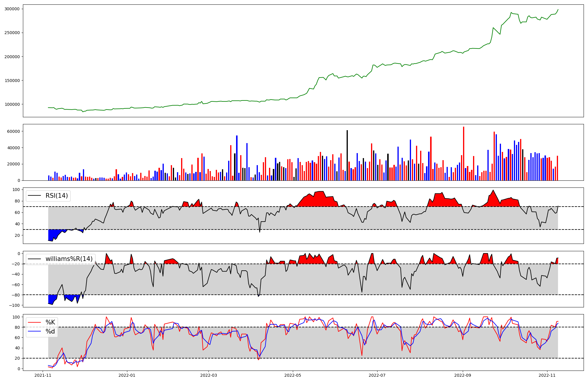Click the 100000 price axis label
The image size is (588, 382).
[12, 104]
